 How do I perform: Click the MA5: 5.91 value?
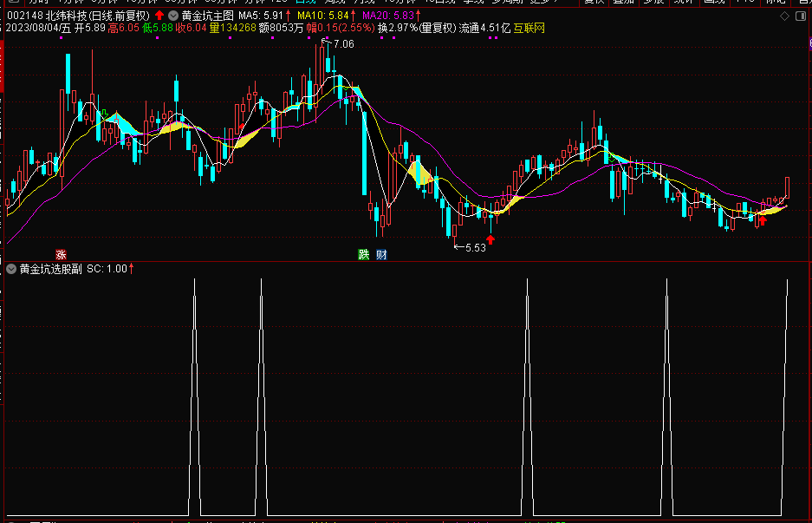pos(261,16)
